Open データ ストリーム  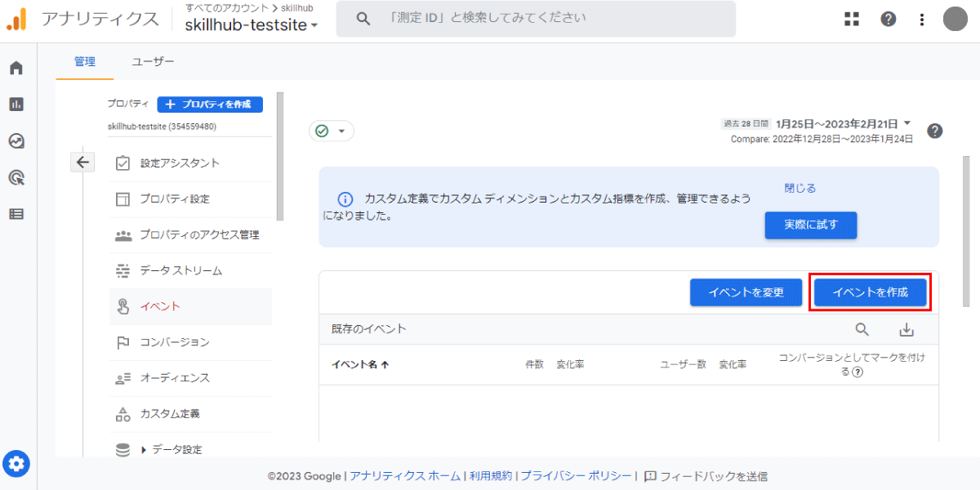190,270
